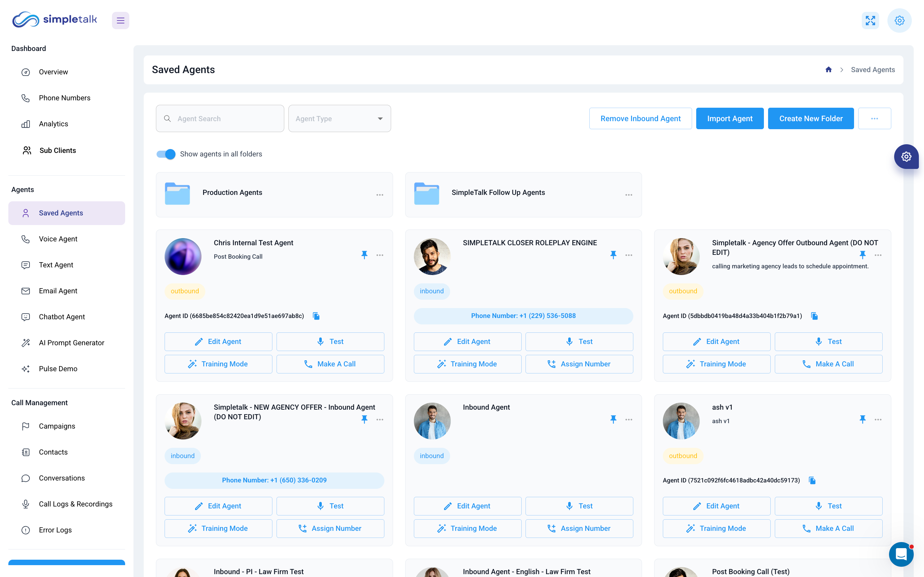Copy the Agent ID of Chris Internal Test Agent
The height and width of the screenshot is (577, 924).
(316, 316)
